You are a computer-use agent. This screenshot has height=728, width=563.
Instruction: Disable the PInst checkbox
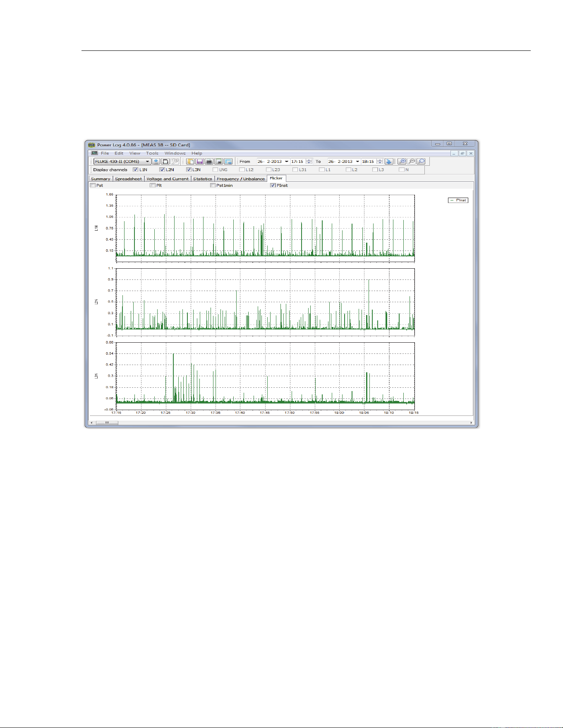pyautogui.click(x=273, y=185)
